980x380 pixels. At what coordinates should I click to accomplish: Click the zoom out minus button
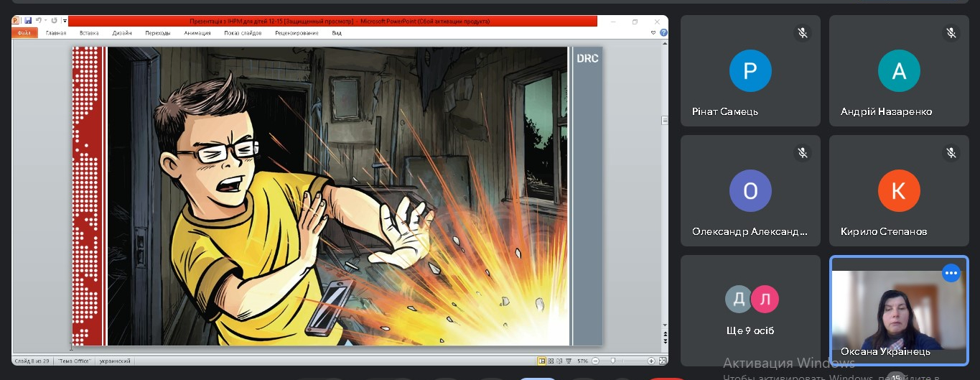[595, 361]
